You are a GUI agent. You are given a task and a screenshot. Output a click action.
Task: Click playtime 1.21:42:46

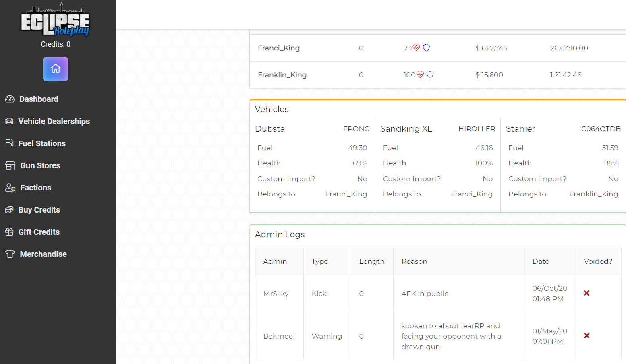point(566,75)
